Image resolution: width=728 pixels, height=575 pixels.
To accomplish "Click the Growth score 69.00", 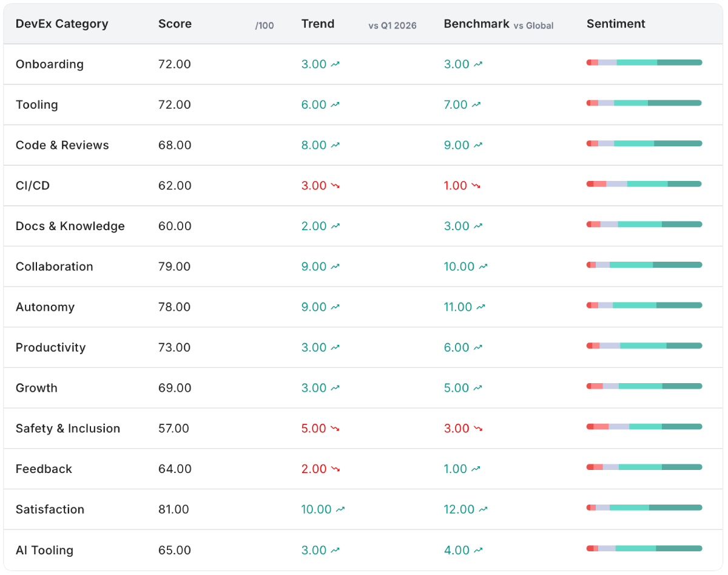I will [x=175, y=388].
